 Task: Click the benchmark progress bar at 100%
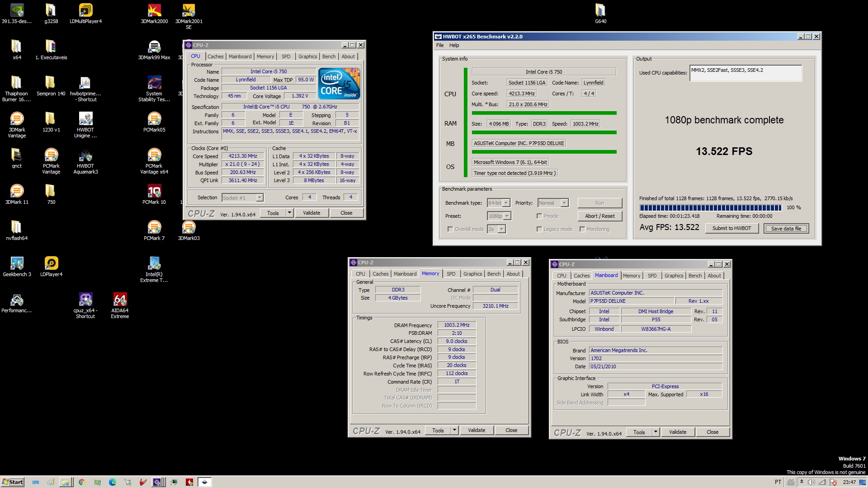[710, 207]
